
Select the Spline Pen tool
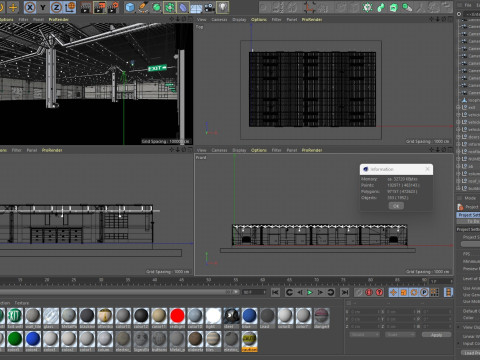143,7
